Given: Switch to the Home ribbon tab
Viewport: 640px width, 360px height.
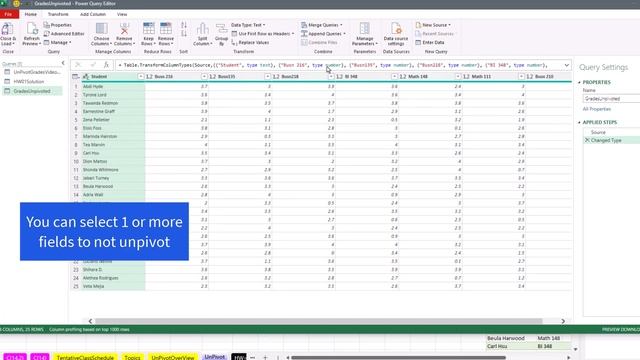Looking at the screenshot, I should 31,14.
